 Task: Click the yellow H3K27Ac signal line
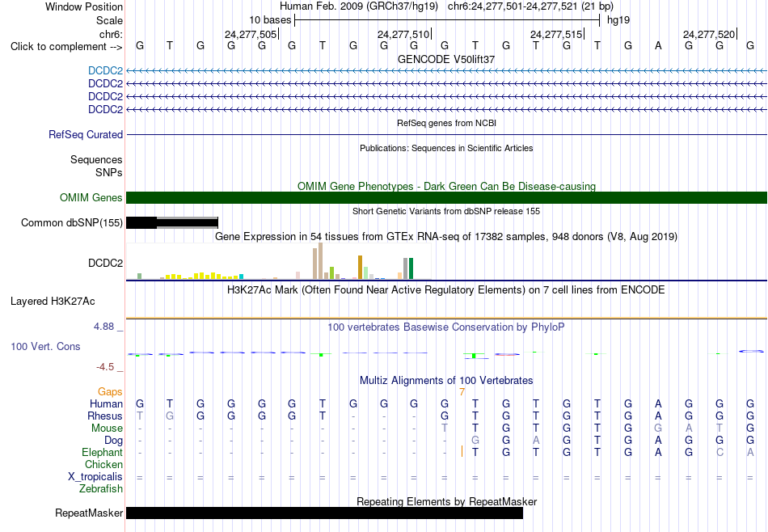pyautogui.click(x=446, y=319)
